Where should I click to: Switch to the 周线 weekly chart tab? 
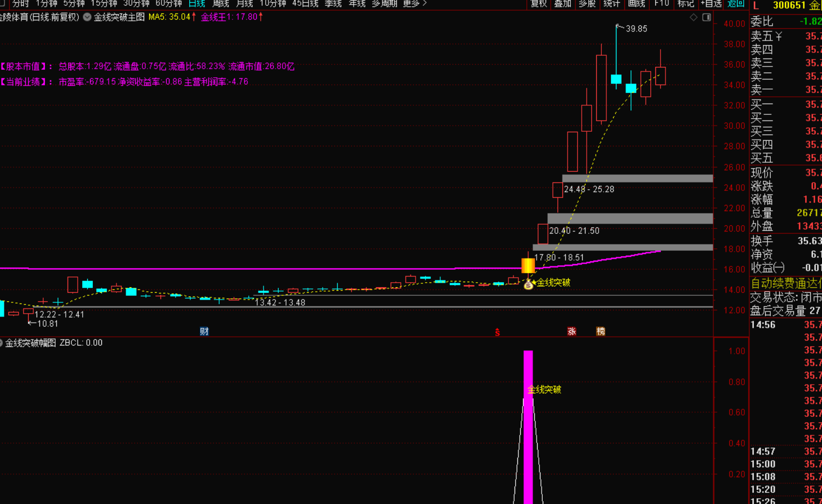coord(220,3)
